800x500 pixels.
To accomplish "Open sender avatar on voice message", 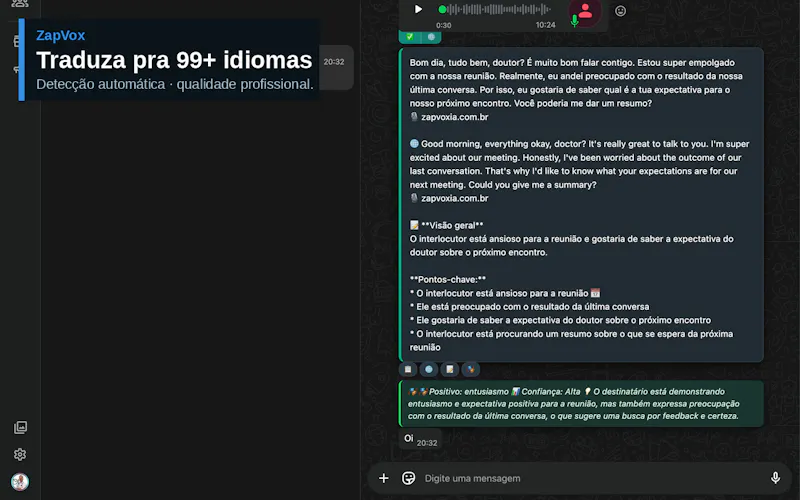I will click(x=585, y=11).
